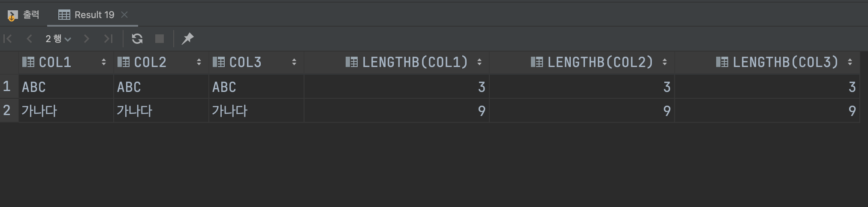Go to first page of results
The height and width of the screenshot is (207, 868).
click(8, 39)
